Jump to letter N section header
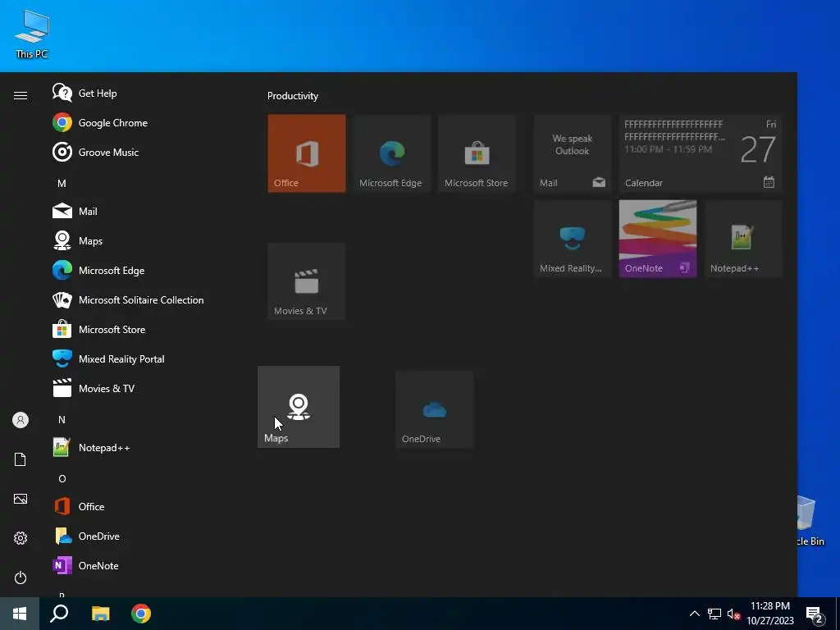 coord(62,419)
